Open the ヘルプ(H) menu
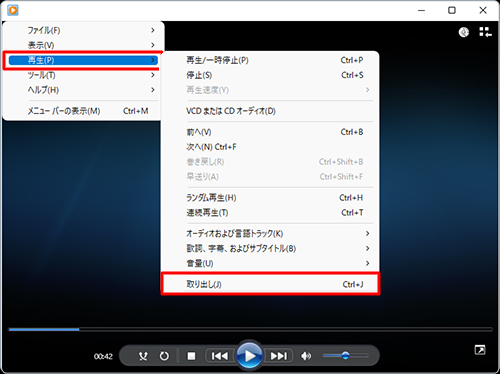This screenshot has width=500, height=374. tap(83, 90)
